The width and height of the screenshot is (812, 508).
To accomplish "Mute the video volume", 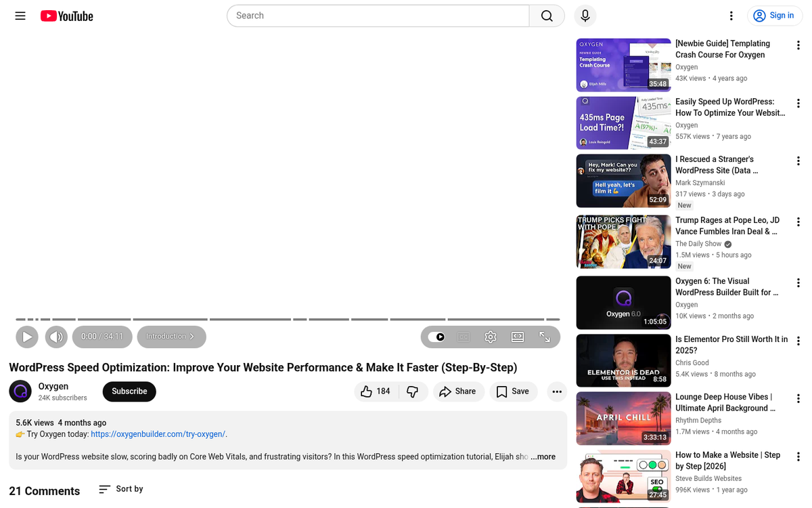I will tap(56, 337).
